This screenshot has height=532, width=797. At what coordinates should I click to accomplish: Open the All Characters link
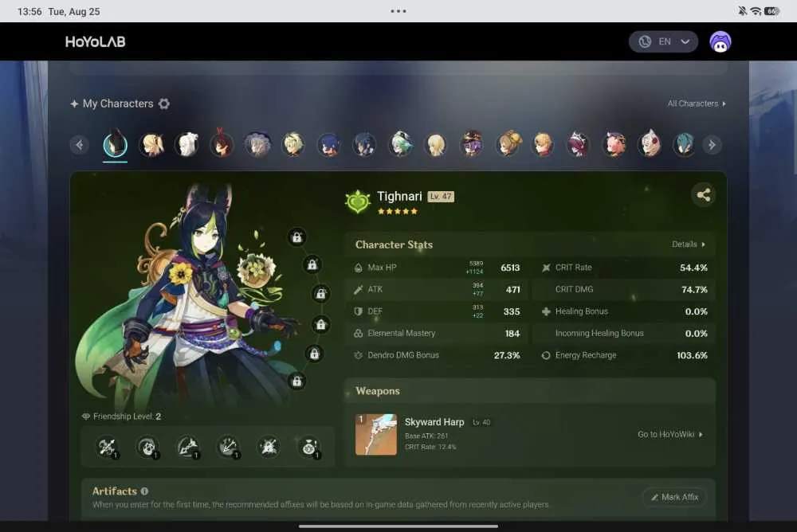pos(697,104)
